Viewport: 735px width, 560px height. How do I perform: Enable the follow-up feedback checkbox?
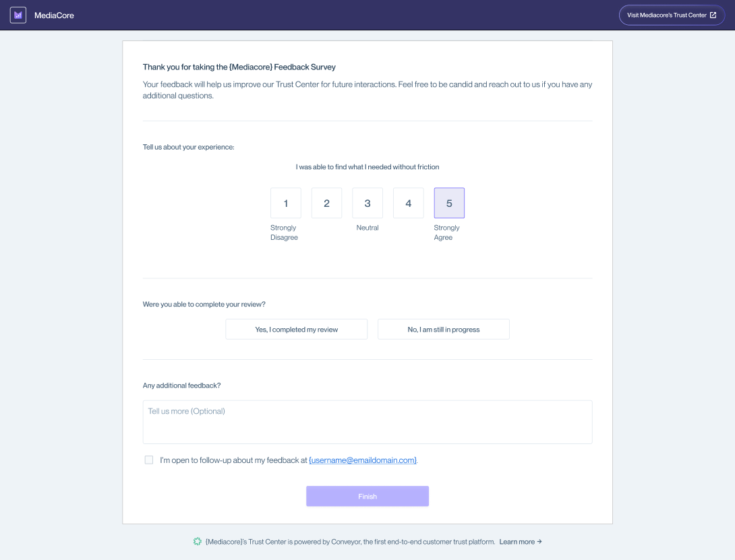tap(148, 460)
